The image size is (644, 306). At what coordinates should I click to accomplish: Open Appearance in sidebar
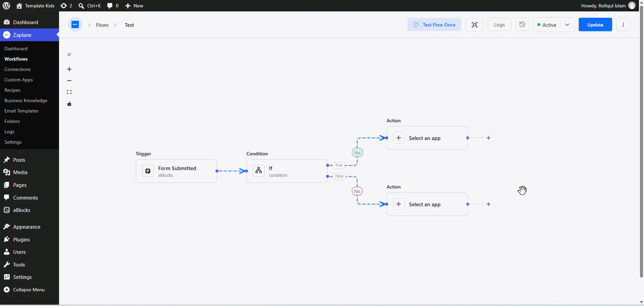(29, 227)
